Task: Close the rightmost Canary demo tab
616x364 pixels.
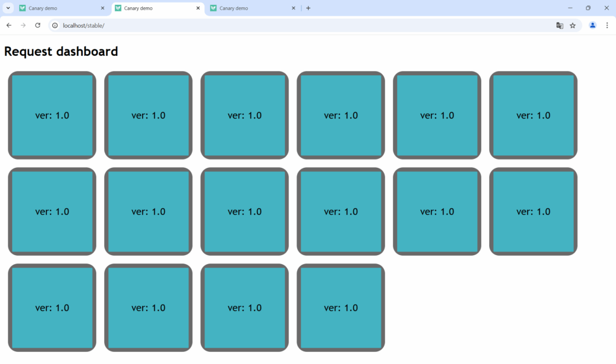Action: (x=294, y=8)
